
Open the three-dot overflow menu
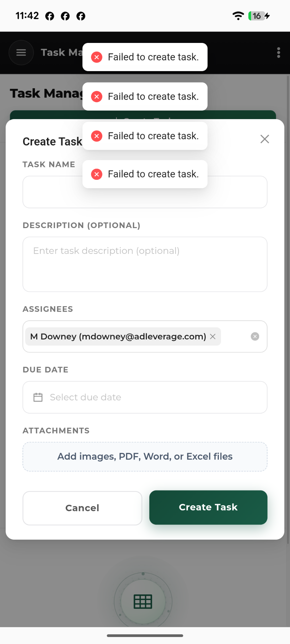pyautogui.click(x=278, y=53)
